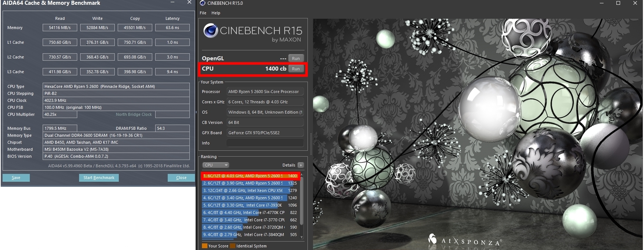Close the Cinebench window
The width and height of the screenshot is (644, 250).
(635, 3)
